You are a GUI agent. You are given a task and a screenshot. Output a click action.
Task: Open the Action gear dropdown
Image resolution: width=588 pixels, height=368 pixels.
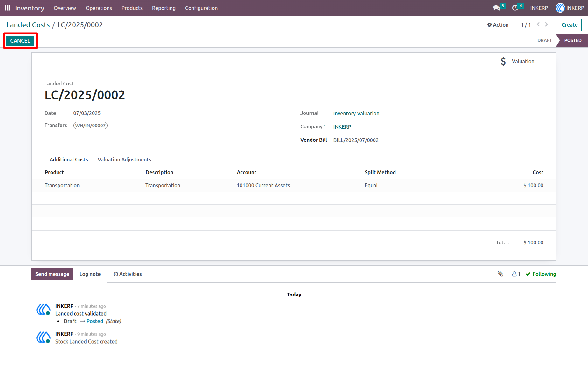(498, 25)
